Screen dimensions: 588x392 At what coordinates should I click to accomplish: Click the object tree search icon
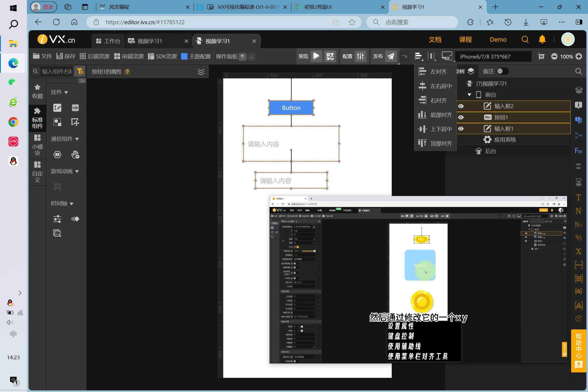pos(578,71)
